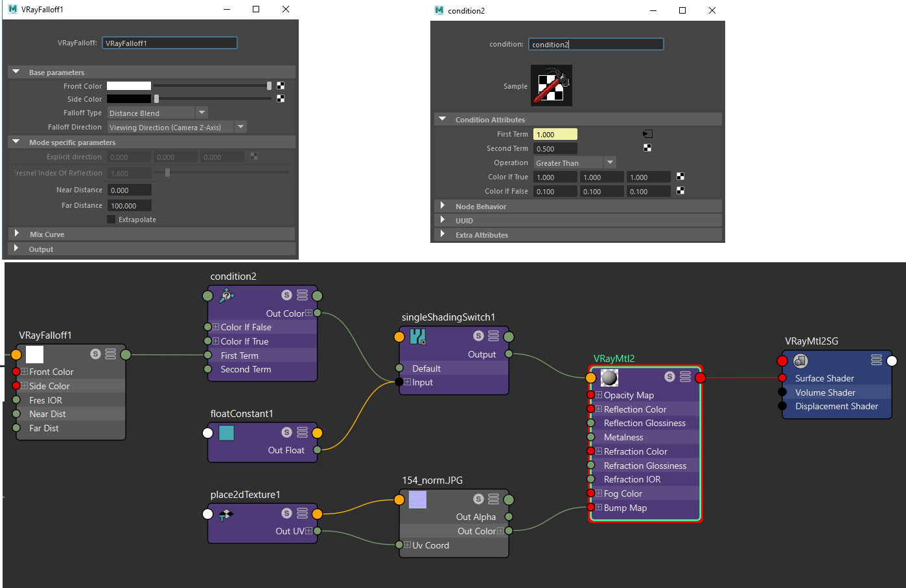The image size is (906, 588).
Task: Click solo S icon on VRayFalloff1 node
Action: pos(95,354)
